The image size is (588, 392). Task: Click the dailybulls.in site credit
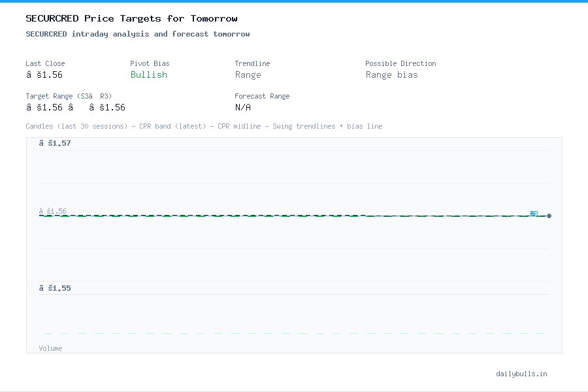tap(521, 374)
